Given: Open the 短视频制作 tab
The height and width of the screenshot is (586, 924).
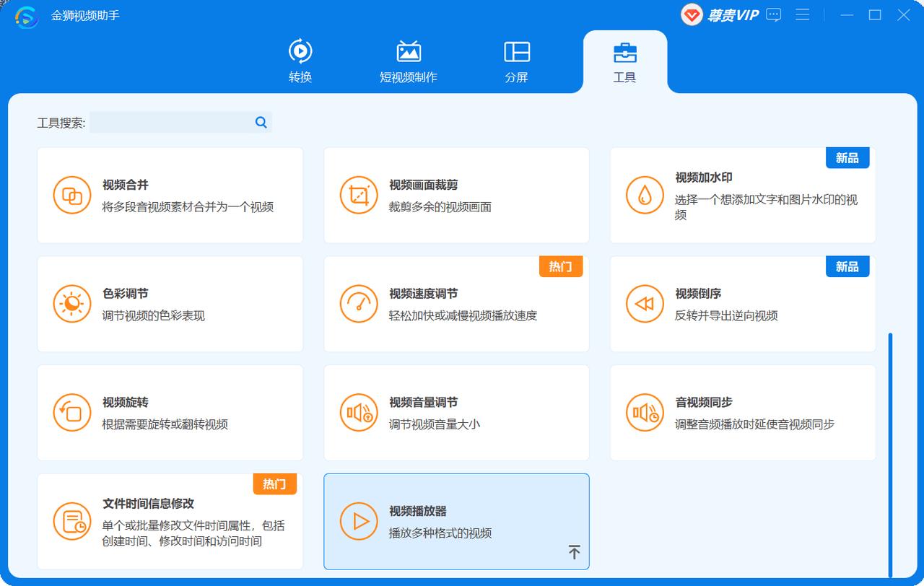Looking at the screenshot, I should point(409,61).
